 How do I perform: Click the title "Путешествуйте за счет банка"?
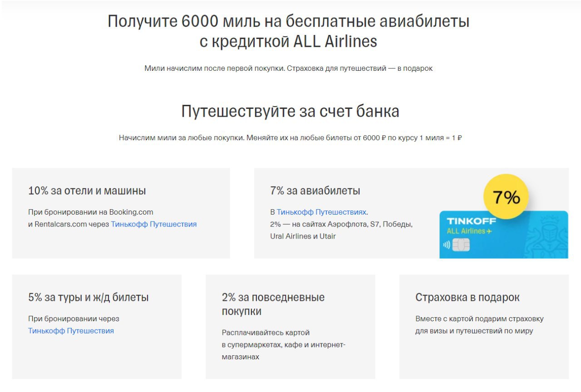click(x=290, y=112)
